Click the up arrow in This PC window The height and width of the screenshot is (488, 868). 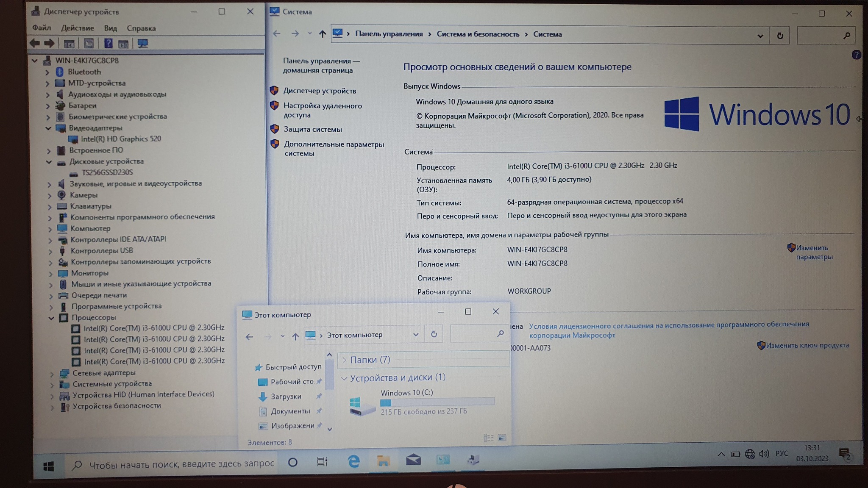click(295, 336)
